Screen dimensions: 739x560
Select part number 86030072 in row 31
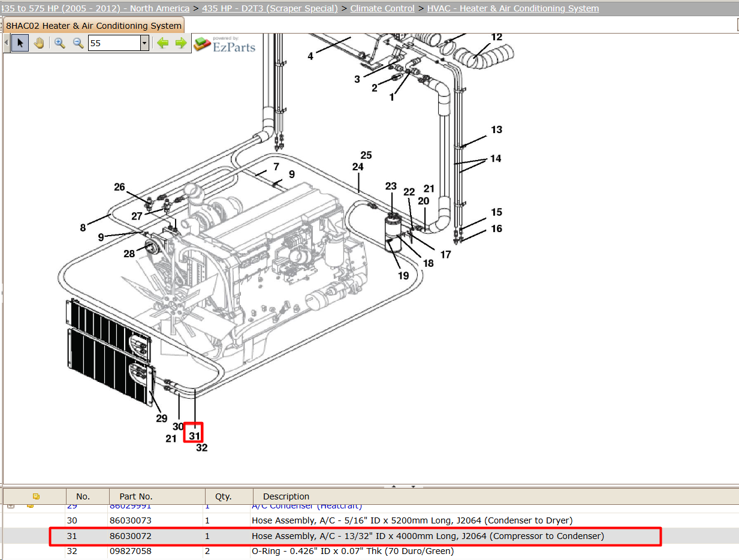point(130,536)
